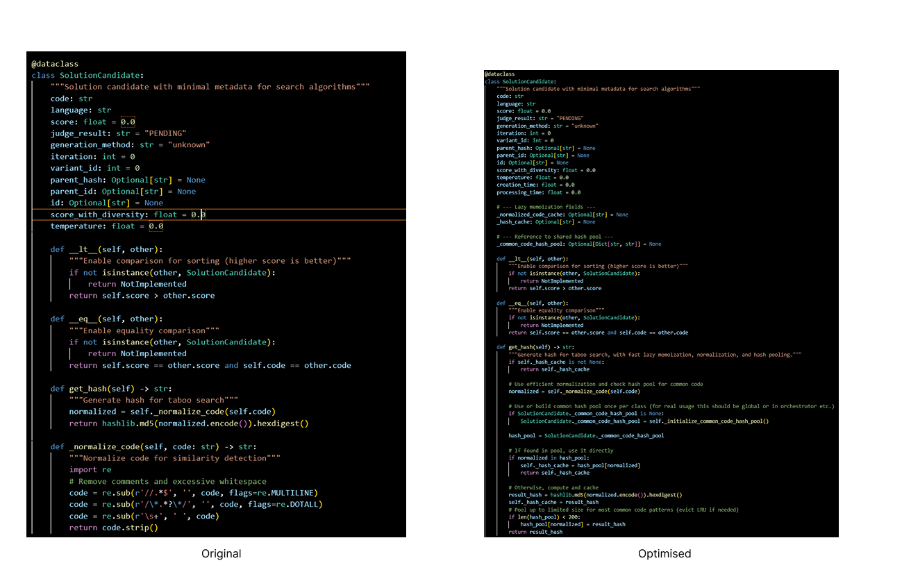Image resolution: width=911 pixels, height=588 pixels.
Task: Click '@dataclass' in the Original code
Action: coord(55,64)
